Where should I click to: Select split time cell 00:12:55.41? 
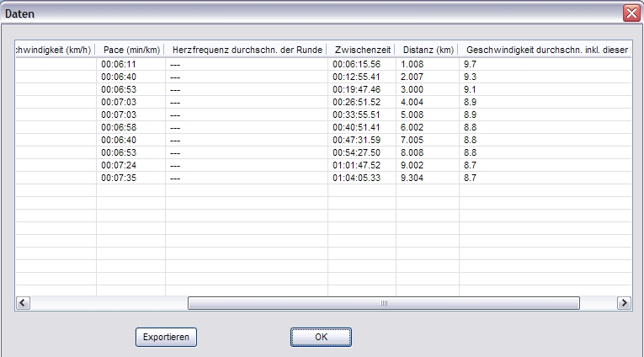click(356, 76)
